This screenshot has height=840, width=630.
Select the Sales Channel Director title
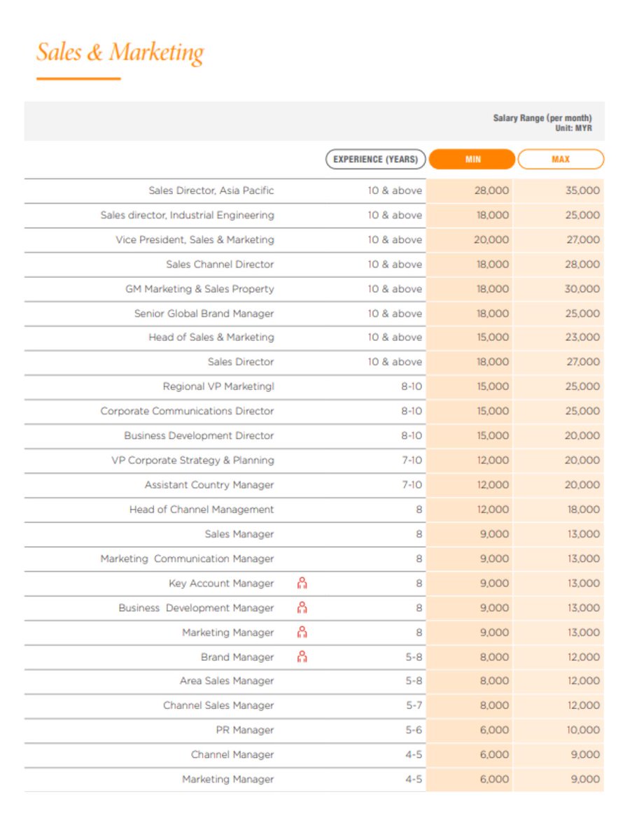point(220,264)
